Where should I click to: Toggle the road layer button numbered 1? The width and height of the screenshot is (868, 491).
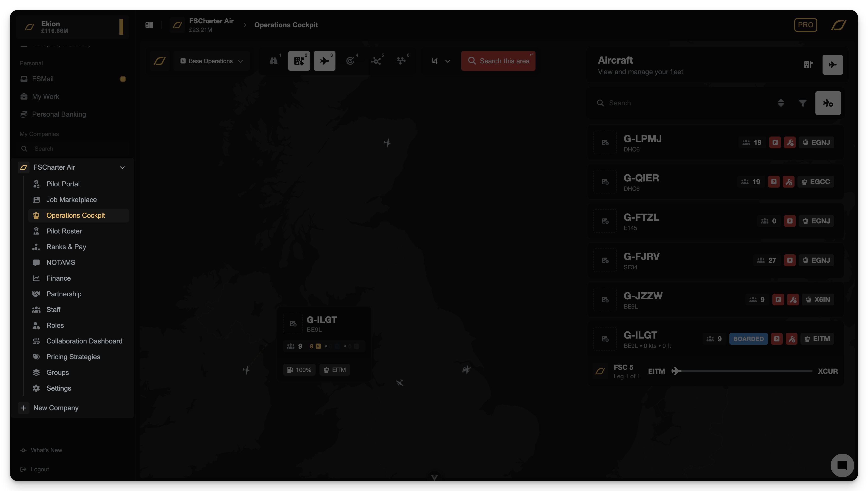274,61
